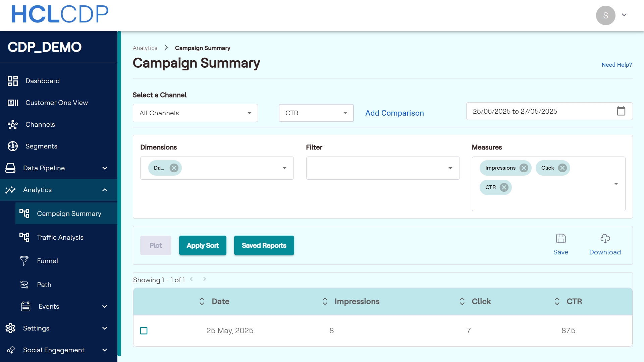Tick the 25 May, 2025 row checkbox
The image size is (644, 362).
(144, 330)
